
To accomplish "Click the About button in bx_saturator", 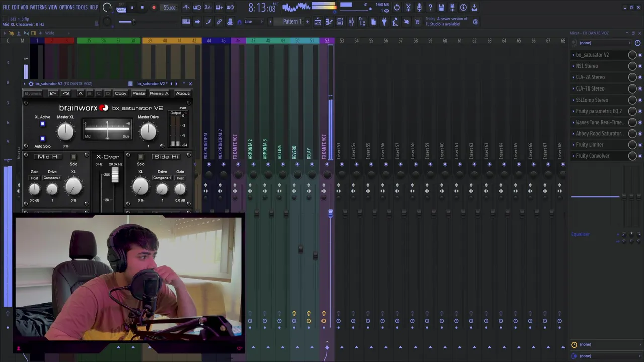I will click(x=183, y=93).
